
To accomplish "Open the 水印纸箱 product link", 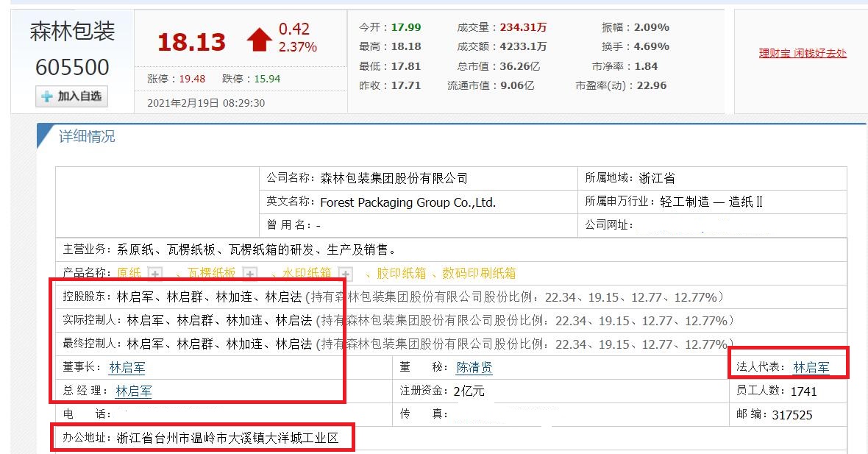I will tap(307, 273).
